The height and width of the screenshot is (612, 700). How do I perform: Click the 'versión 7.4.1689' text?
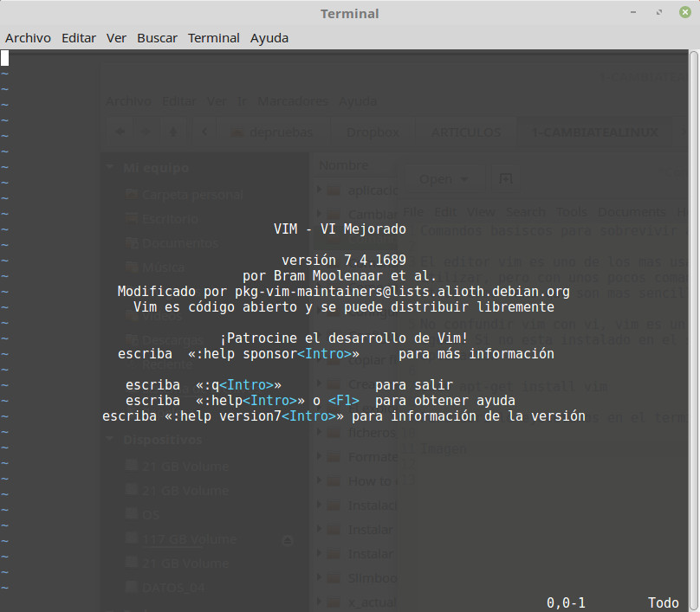point(344,260)
